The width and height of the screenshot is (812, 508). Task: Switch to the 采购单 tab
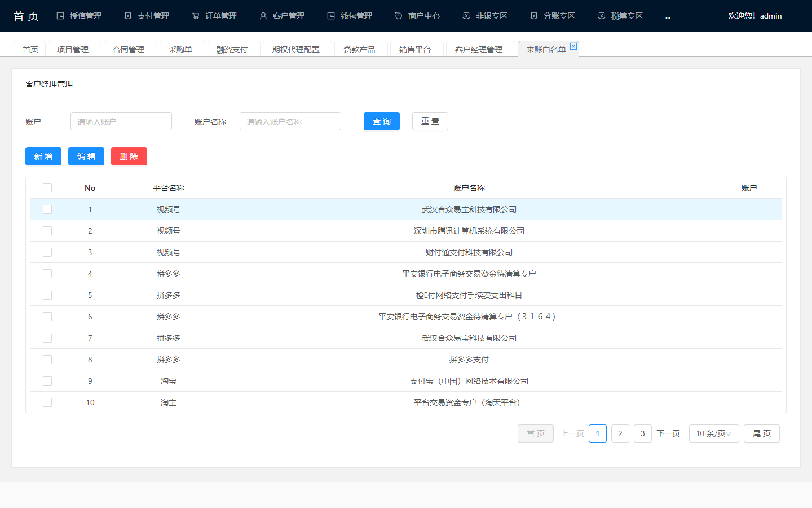[x=182, y=49]
